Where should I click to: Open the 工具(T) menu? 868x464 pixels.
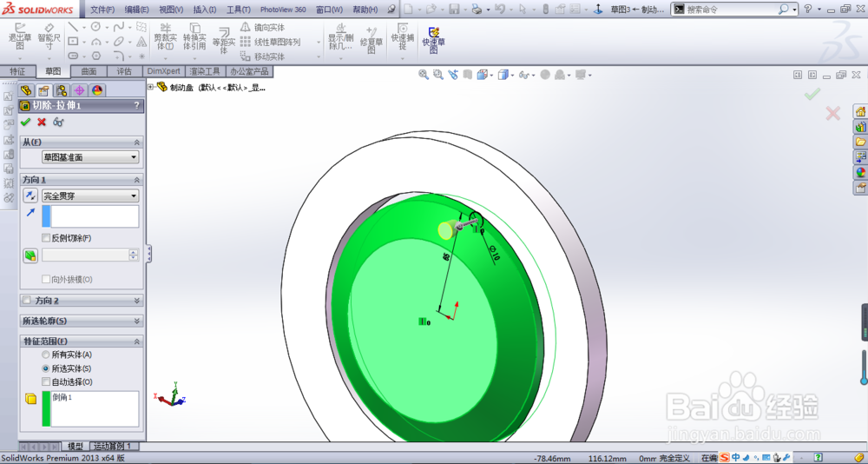(x=239, y=10)
